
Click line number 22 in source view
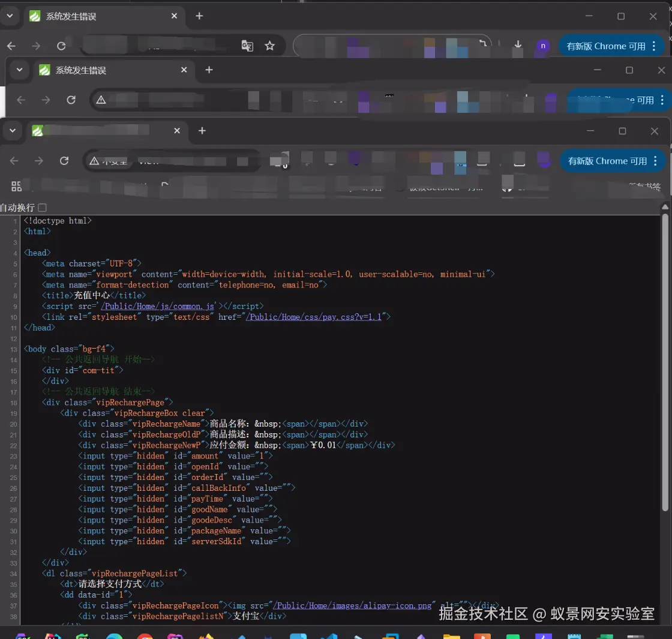(14, 446)
